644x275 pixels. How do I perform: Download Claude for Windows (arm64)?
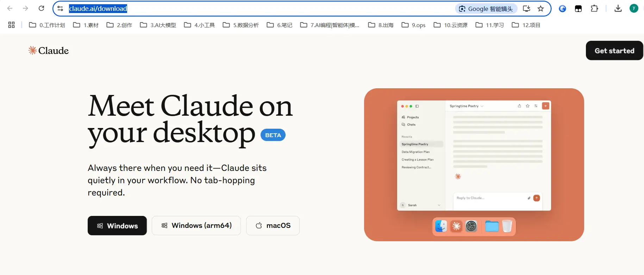pyautogui.click(x=196, y=225)
